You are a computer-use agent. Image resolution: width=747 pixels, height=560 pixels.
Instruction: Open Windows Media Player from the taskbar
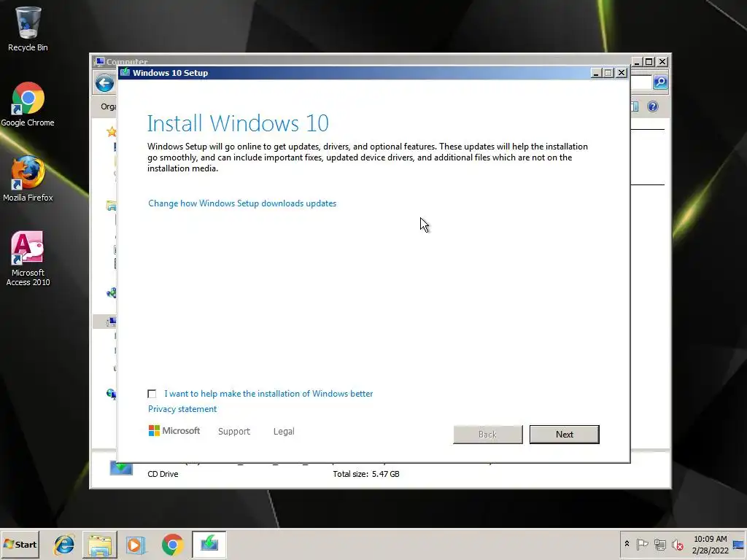pyautogui.click(x=135, y=544)
